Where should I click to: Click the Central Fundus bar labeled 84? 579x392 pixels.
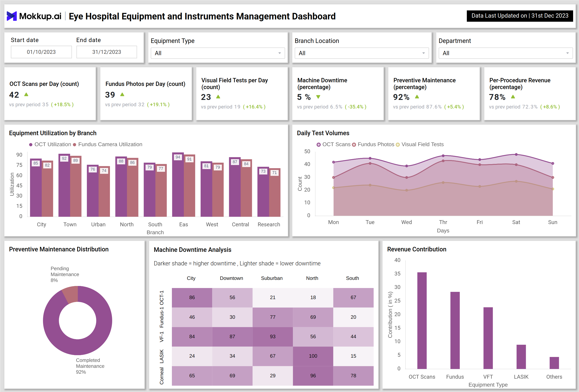click(246, 188)
